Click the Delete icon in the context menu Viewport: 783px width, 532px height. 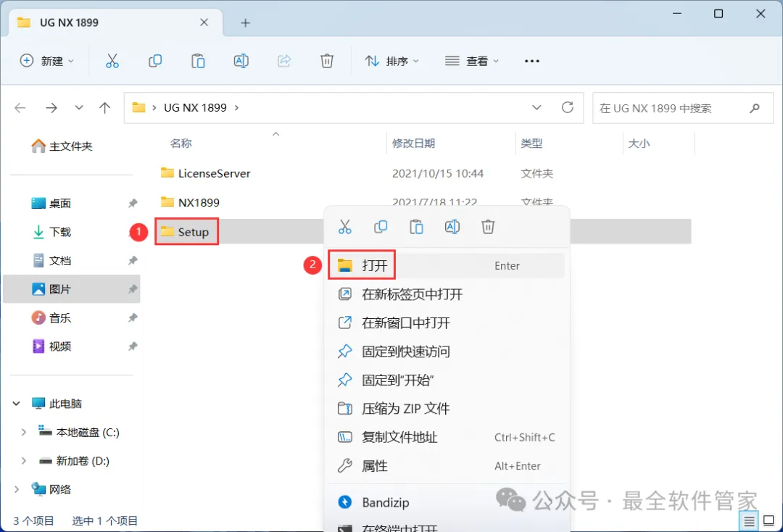(488, 227)
